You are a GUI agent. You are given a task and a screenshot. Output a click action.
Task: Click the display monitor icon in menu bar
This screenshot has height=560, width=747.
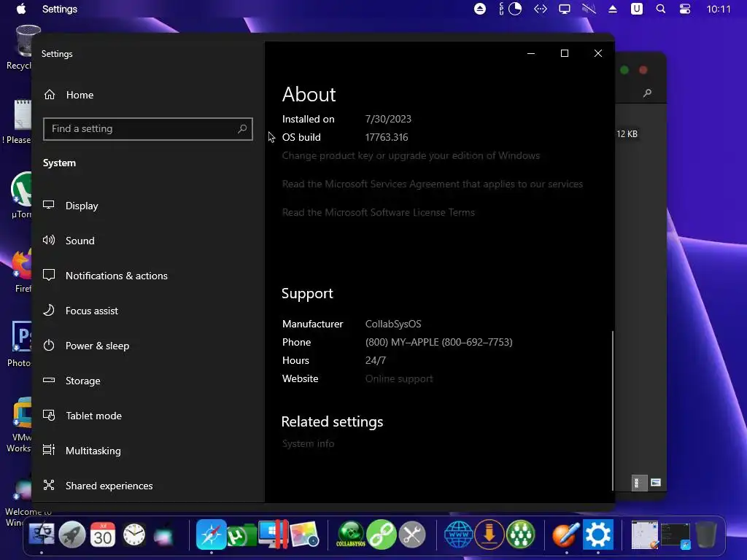click(x=565, y=9)
